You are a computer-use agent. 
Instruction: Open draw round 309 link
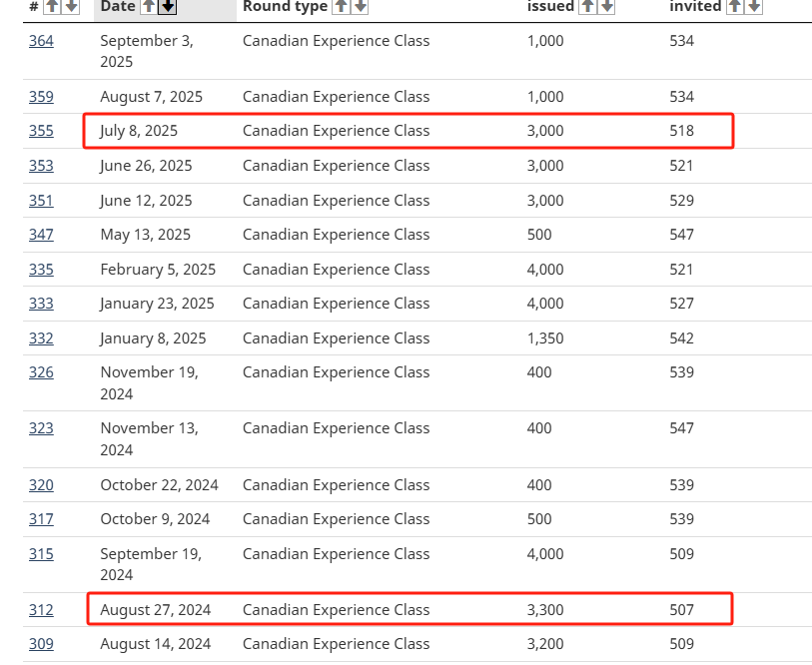click(41, 644)
